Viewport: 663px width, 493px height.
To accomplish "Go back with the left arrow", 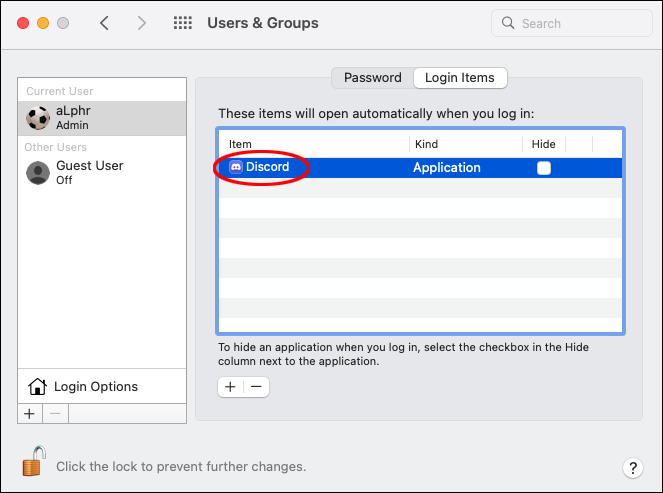I will [104, 23].
